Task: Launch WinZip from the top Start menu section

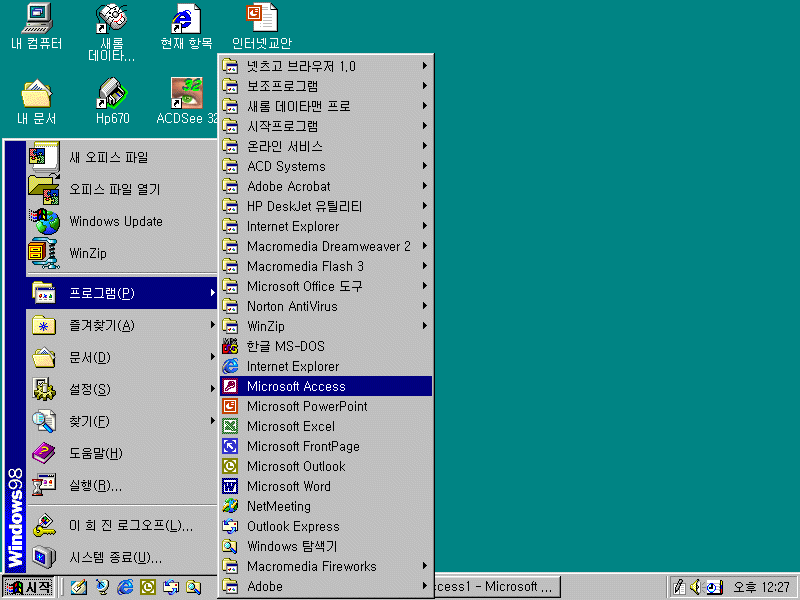Action: pos(122,253)
